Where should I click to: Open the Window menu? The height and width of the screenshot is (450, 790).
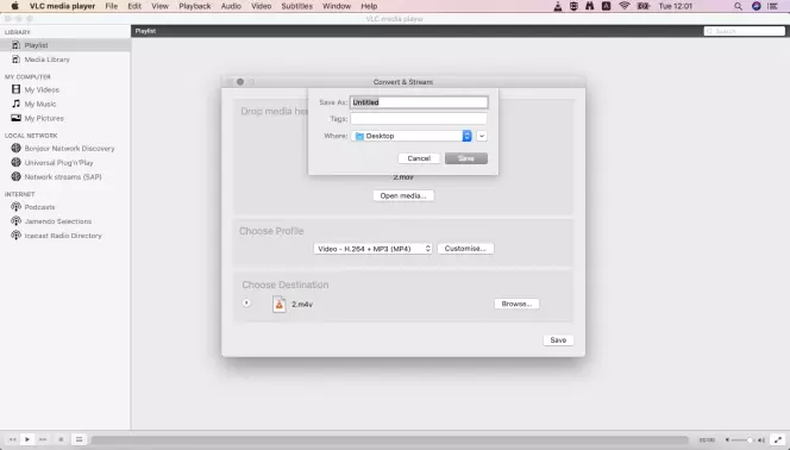coord(337,6)
